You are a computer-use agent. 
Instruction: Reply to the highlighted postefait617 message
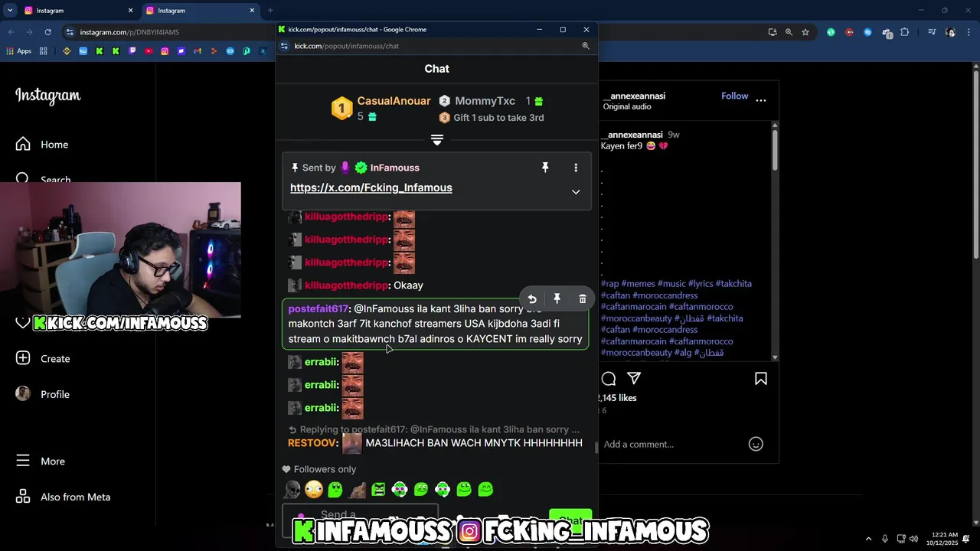(x=532, y=299)
